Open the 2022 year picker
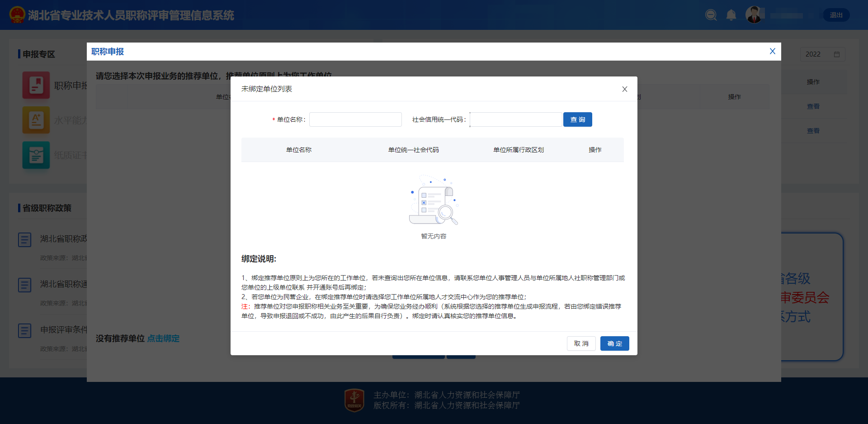This screenshot has height=424, width=868. click(822, 54)
